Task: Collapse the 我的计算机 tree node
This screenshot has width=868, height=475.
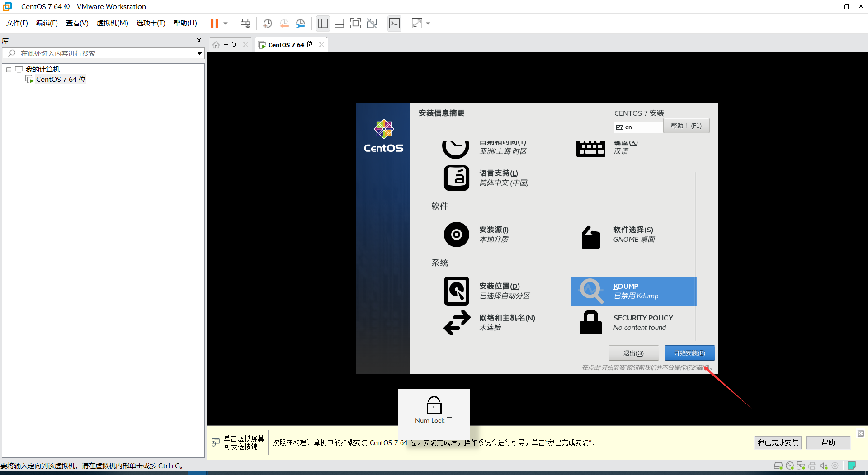Action: coord(9,70)
